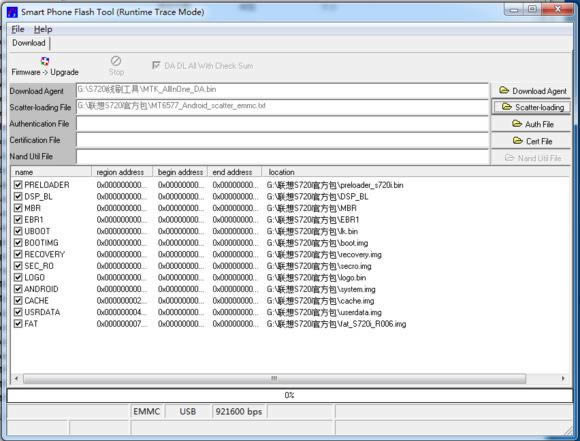Click the Scatter-loading button

tap(532, 107)
